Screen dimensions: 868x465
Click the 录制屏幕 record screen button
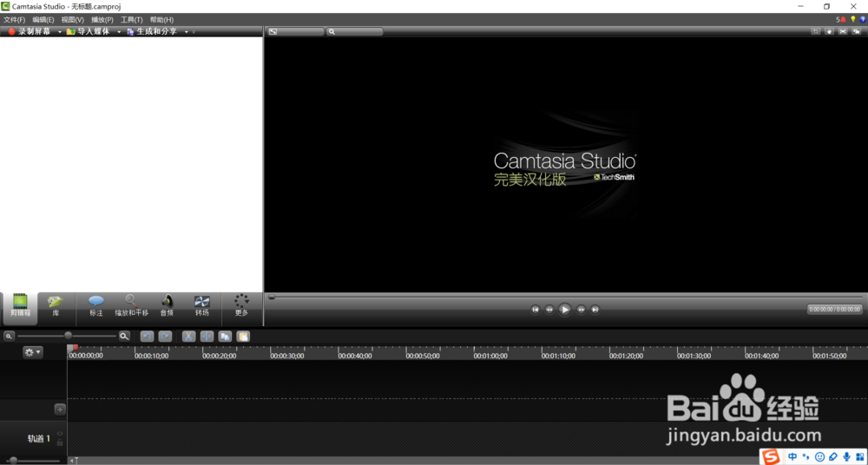point(29,31)
